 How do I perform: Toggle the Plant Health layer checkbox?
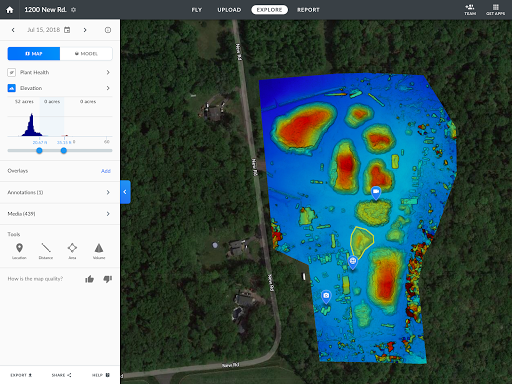click(12, 72)
